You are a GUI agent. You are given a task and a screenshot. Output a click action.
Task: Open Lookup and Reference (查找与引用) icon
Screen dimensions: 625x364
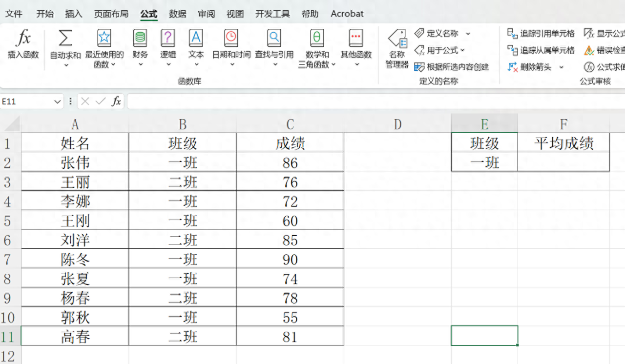274,38
